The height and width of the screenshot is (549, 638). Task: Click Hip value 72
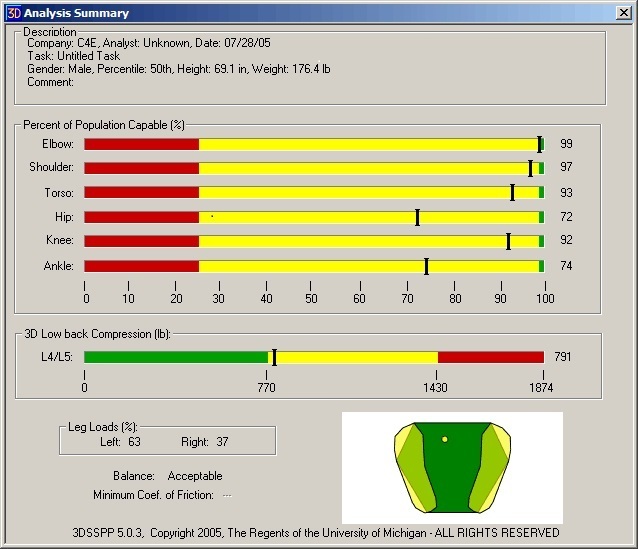click(566, 217)
